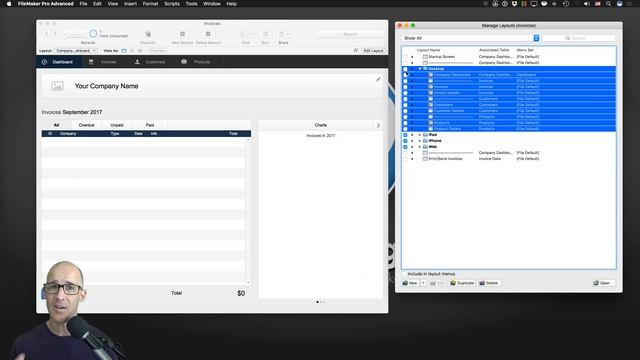Click the record navigation slider

tap(75, 34)
